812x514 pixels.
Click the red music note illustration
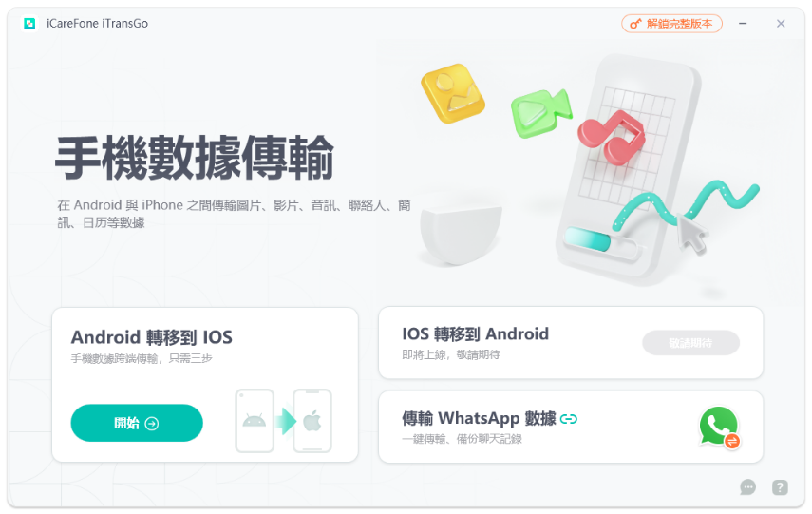point(613,138)
